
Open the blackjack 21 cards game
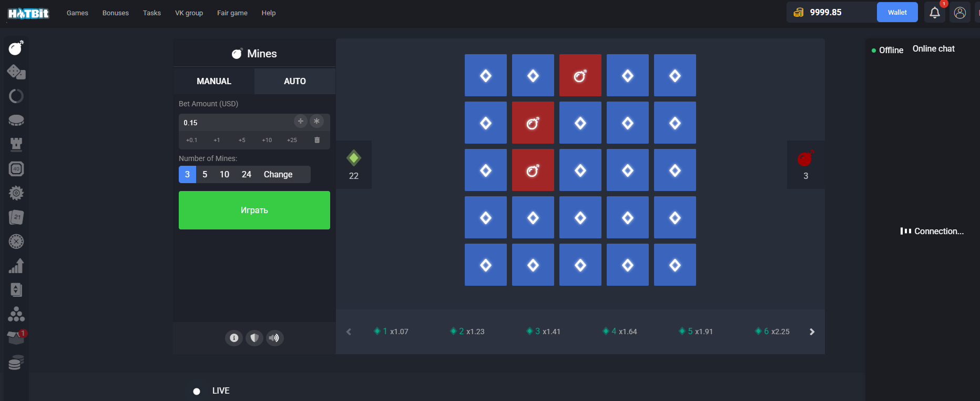tap(16, 217)
